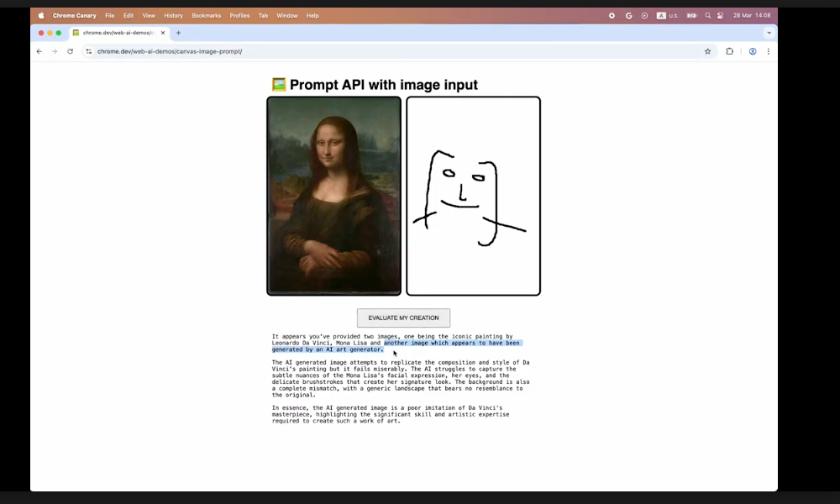Click the highlighted text about AI art generator
The width and height of the screenshot is (840, 504).
tap(396, 346)
